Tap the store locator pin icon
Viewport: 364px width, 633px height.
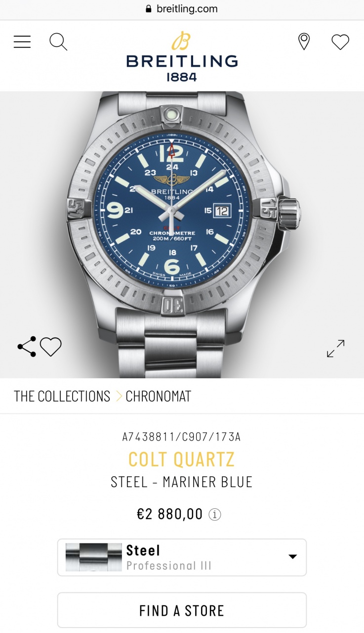coord(304,42)
